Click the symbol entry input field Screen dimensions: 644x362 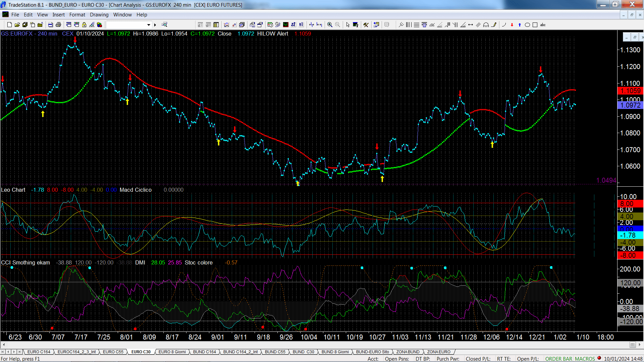coord(126,25)
